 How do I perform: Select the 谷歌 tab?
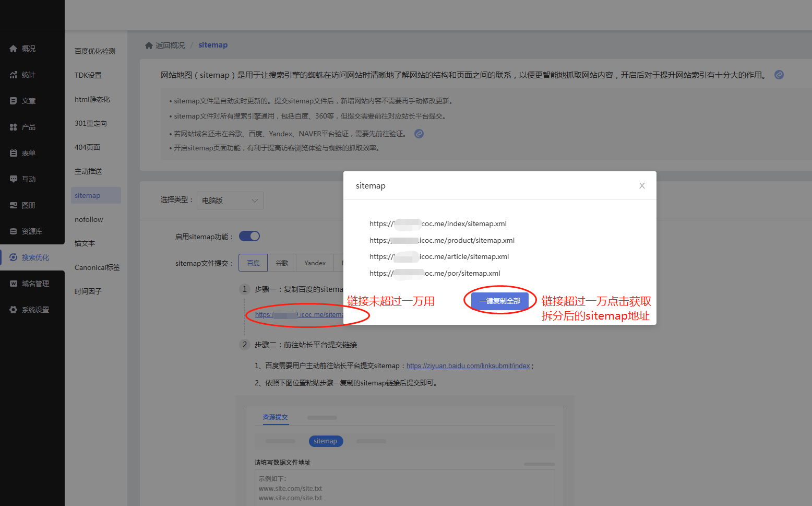pyautogui.click(x=282, y=263)
